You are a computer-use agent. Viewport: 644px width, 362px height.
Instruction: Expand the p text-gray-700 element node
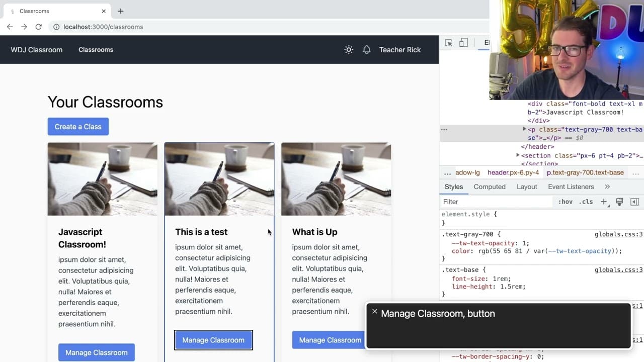pos(525,129)
